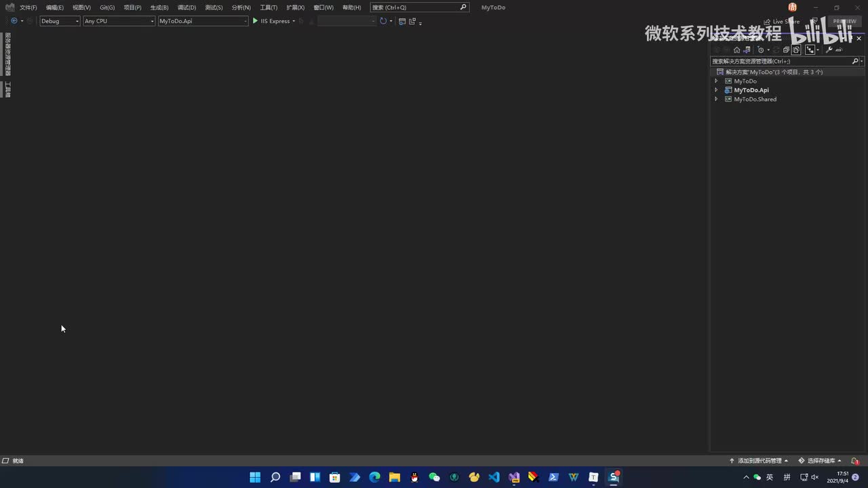Expand the MyToDo project node
This screenshot has width=868, height=488.
716,81
